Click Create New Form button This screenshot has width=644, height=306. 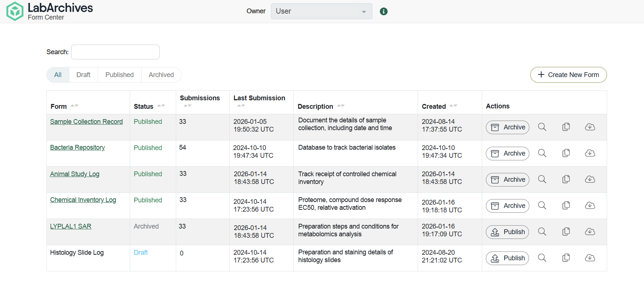point(568,75)
